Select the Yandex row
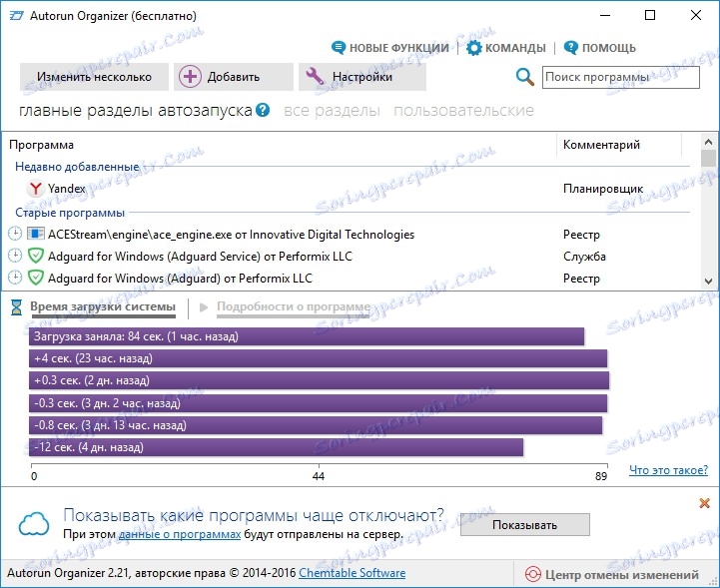The height and width of the screenshot is (588, 720). pyautogui.click(x=352, y=189)
